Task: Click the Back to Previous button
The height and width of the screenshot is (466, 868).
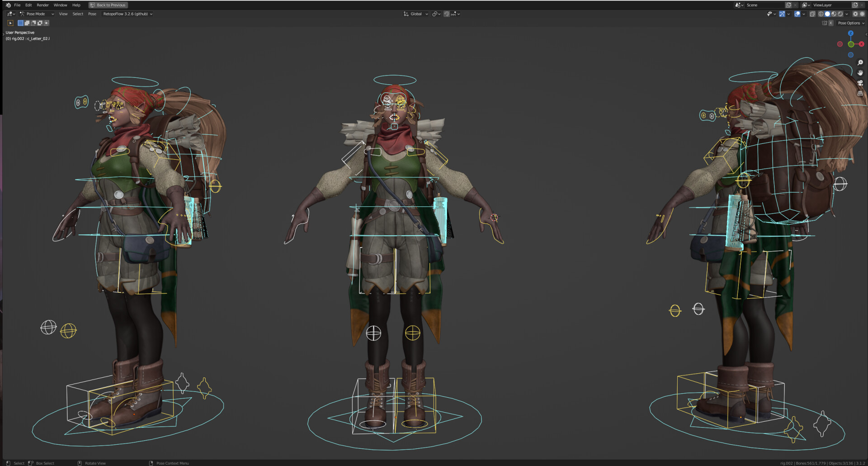Action: click(108, 5)
